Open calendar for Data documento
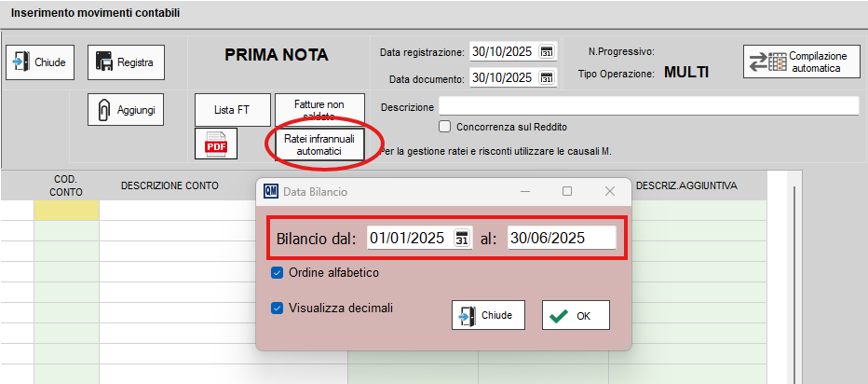The width and height of the screenshot is (868, 384). coord(547,77)
